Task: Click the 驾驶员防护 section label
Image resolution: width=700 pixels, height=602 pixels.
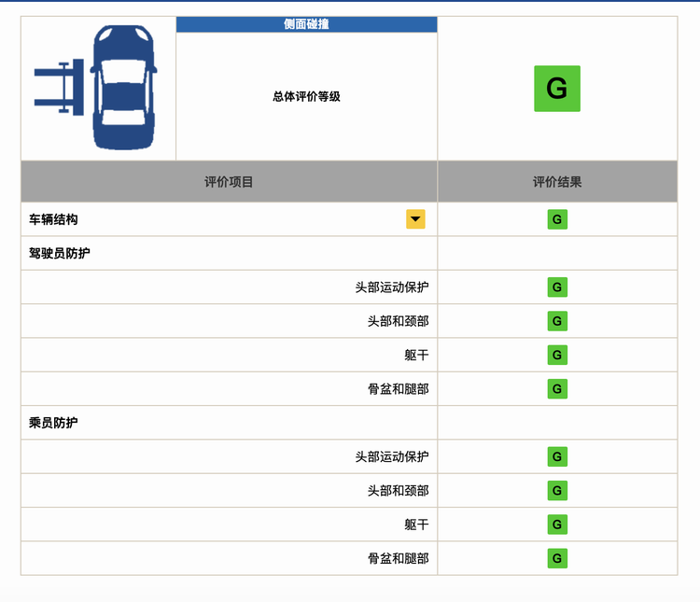Action: tap(60, 253)
